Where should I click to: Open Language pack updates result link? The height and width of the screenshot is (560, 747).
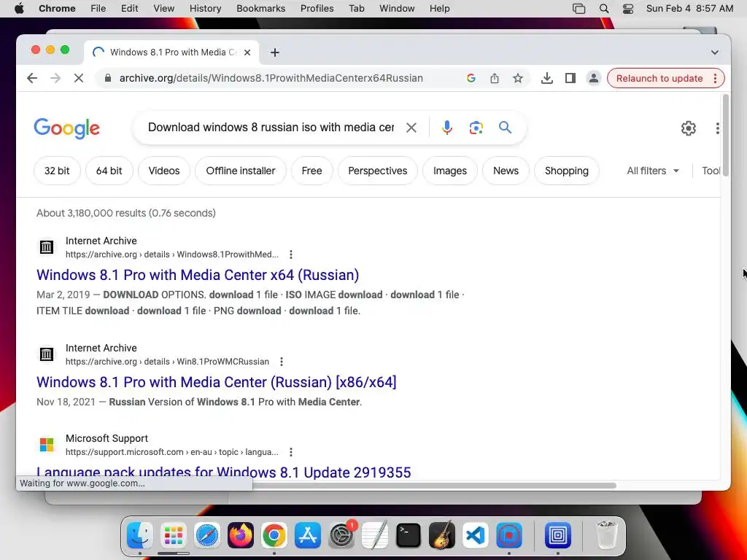point(223,472)
